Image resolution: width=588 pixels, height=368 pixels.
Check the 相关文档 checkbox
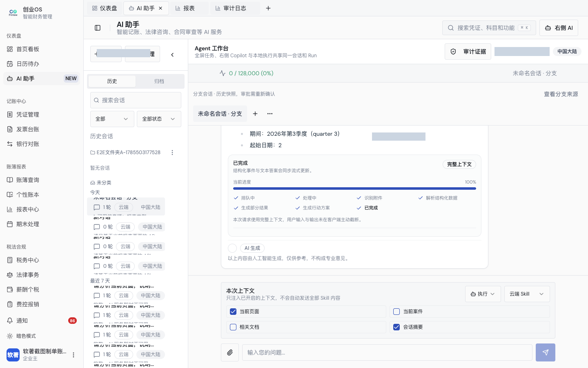point(233,327)
